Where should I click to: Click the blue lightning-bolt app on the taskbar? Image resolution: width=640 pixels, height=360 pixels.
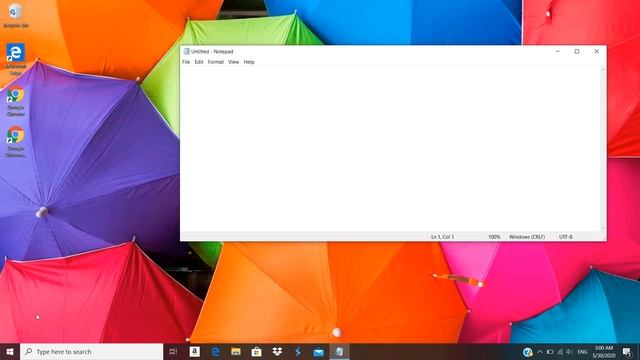pos(298,351)
